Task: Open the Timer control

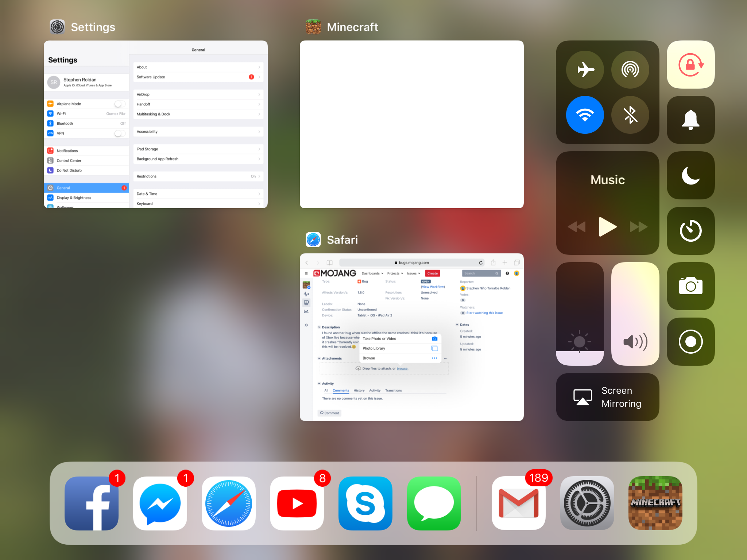Action: pyautogui.click(x=690, y=231)
